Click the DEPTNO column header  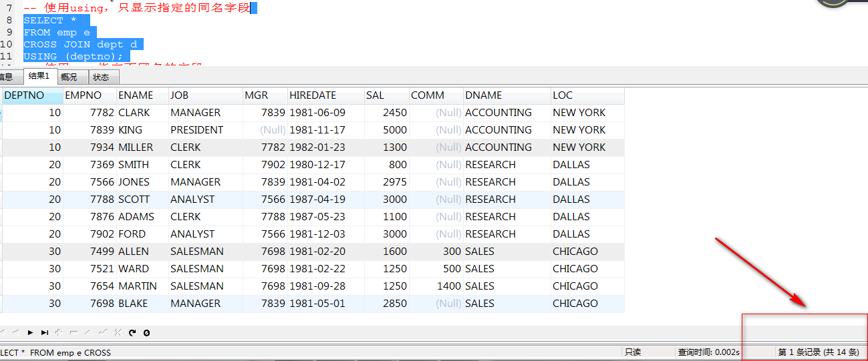click(x=24, y=95)
